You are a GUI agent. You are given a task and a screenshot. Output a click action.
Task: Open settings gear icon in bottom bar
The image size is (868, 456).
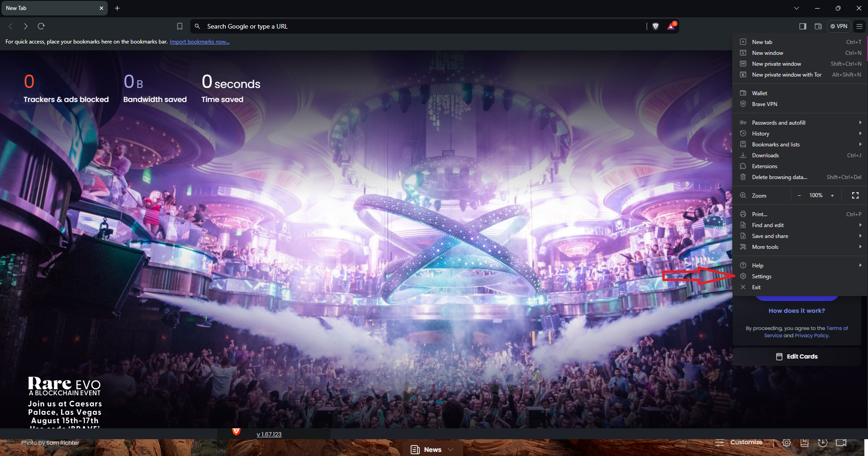(786, 443)
